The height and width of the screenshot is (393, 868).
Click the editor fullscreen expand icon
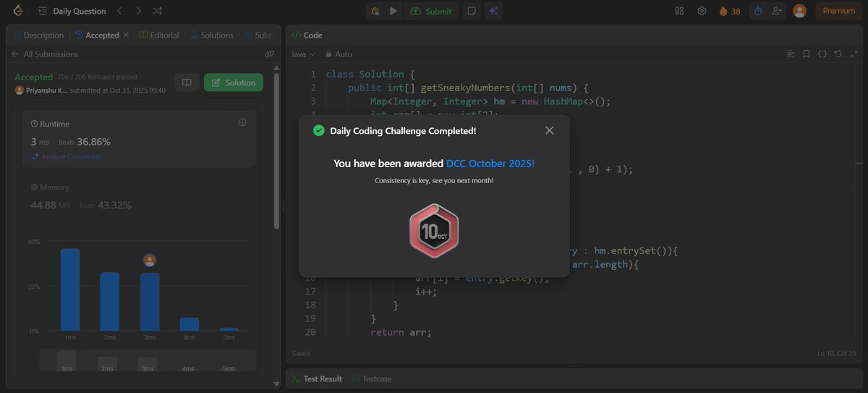854,54
